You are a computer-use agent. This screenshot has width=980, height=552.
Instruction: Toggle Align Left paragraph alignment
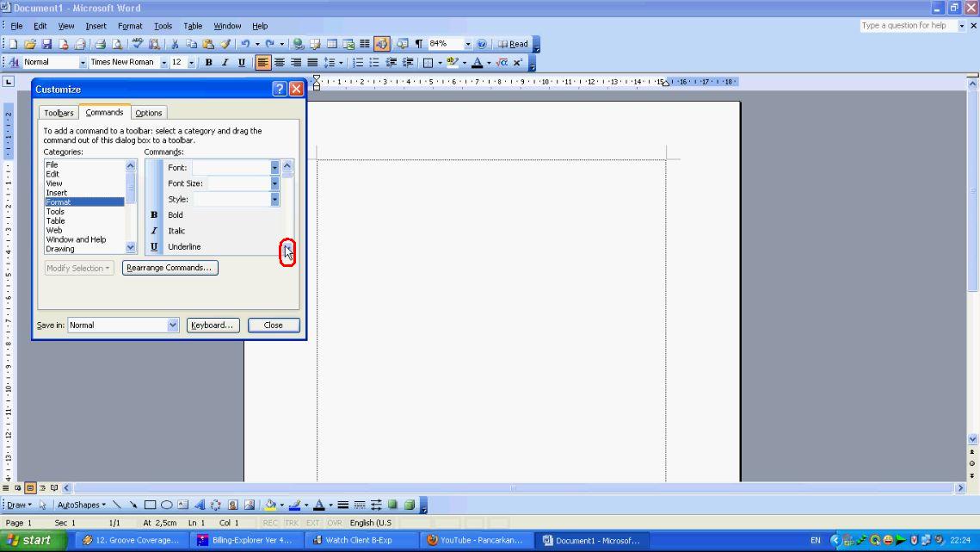pos(263,62)
